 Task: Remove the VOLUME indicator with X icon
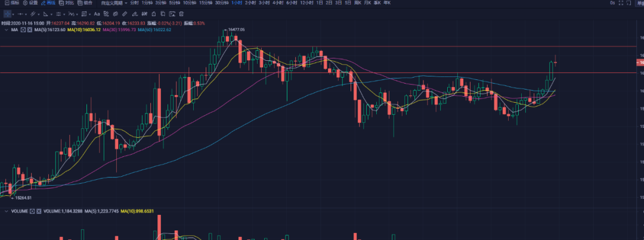[39, 211]
